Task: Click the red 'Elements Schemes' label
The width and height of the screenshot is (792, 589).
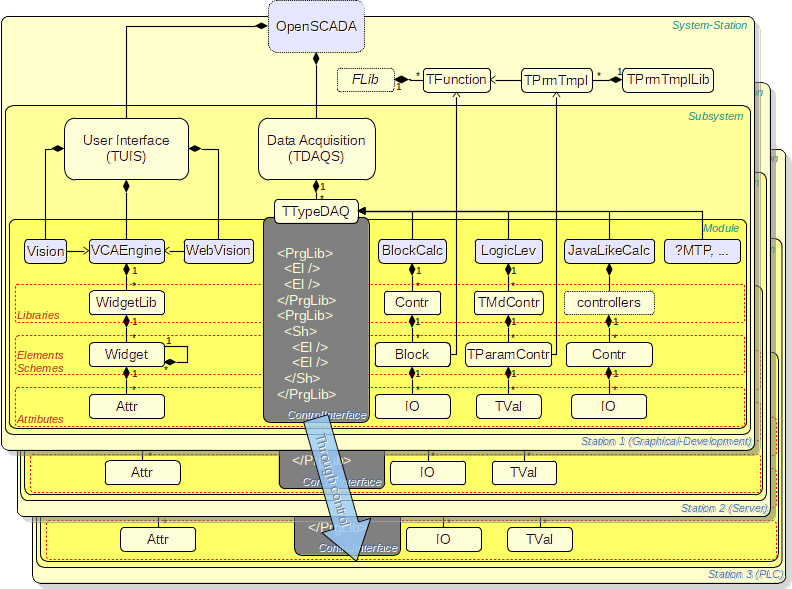Action: point(40,362)
